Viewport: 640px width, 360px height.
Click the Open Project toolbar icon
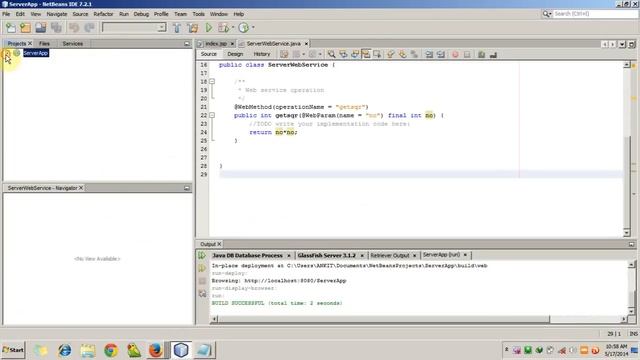(x=40, y=27)
